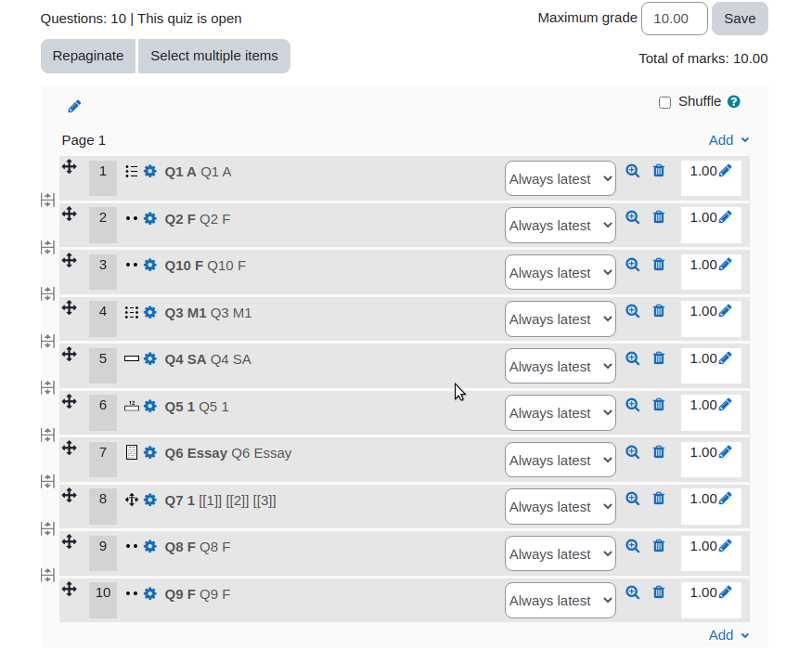This screenshot has width=812, height=663.
Task: Click the Total of marks text
Action: [703, 58]
